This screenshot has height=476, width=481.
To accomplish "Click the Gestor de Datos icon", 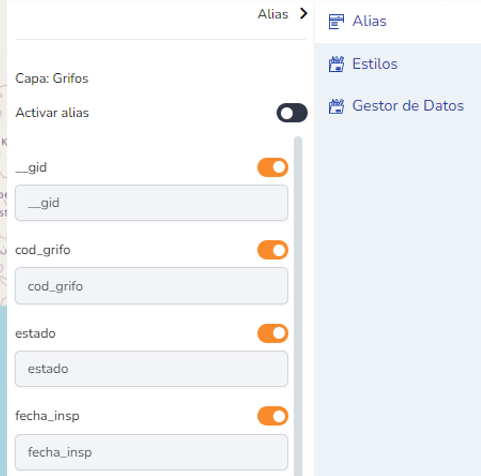I will [336, 106].
